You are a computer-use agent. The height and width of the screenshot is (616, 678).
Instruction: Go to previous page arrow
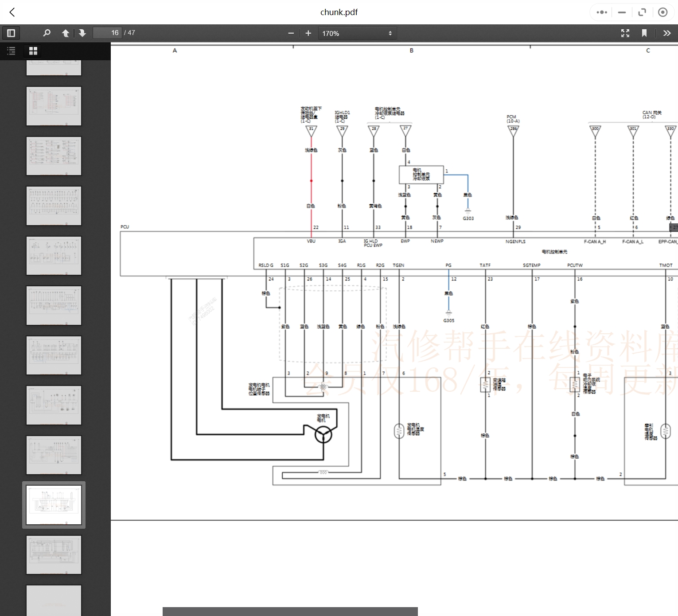66,33
